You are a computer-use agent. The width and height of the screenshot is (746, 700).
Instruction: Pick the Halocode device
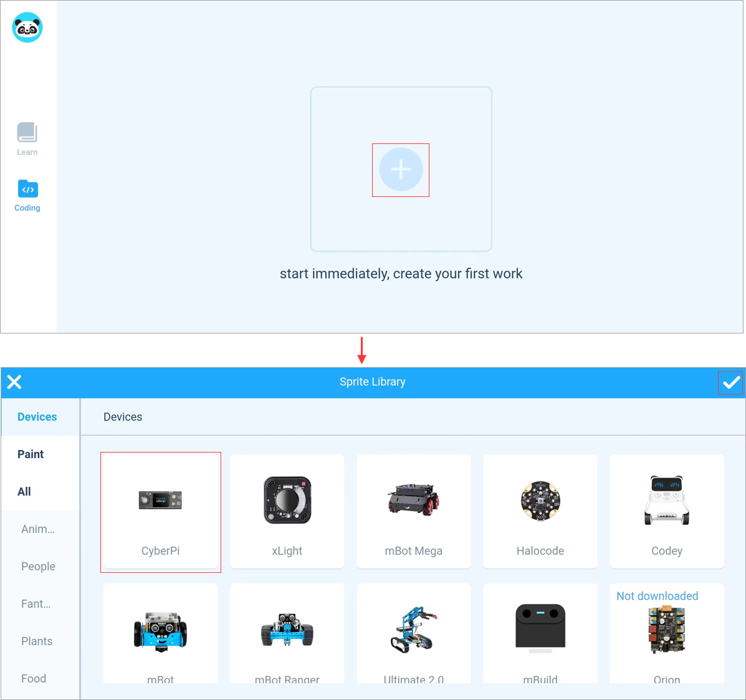(x=540, y=512)
